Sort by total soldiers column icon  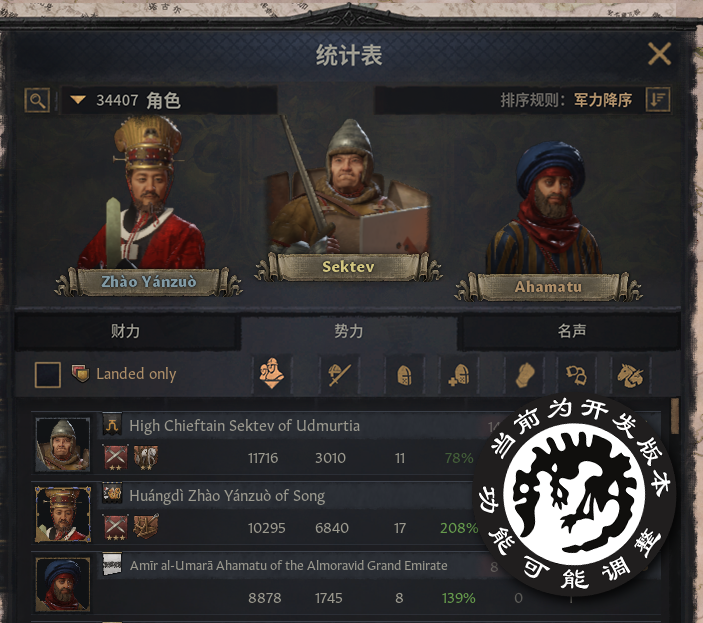point(272,373)
